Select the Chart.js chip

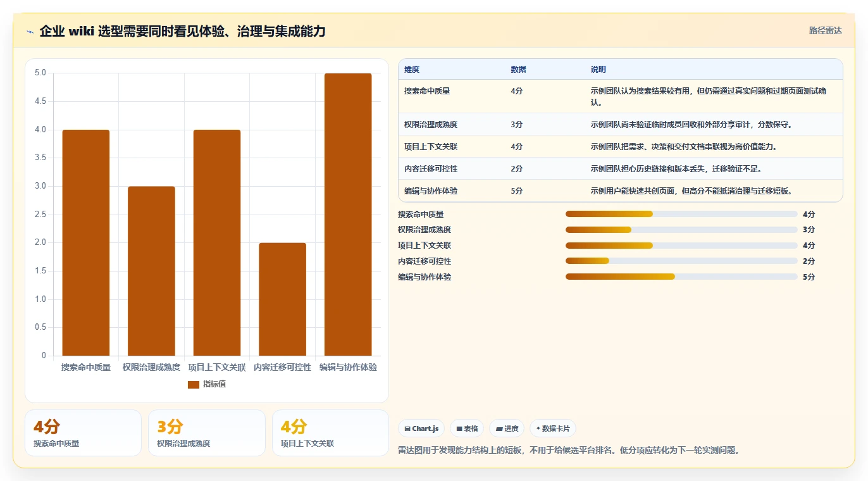pos(421,428)
